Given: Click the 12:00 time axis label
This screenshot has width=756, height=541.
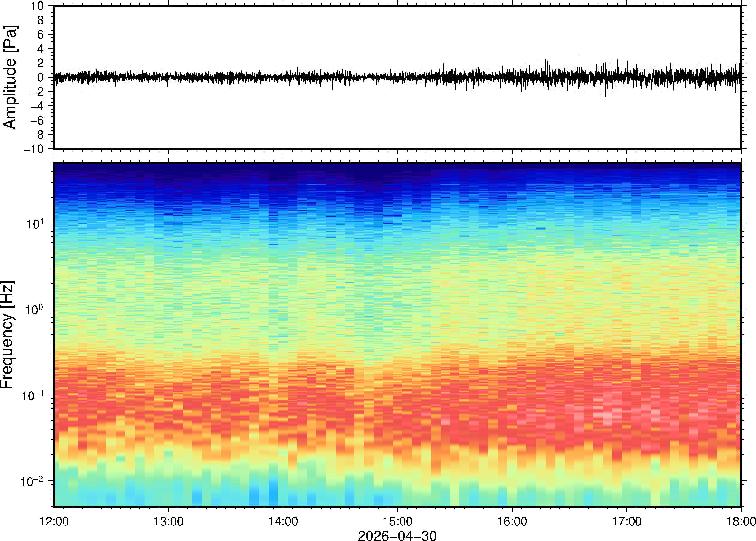Looking at the screenshot, I should pyautogui.click(x=54, y=522).
